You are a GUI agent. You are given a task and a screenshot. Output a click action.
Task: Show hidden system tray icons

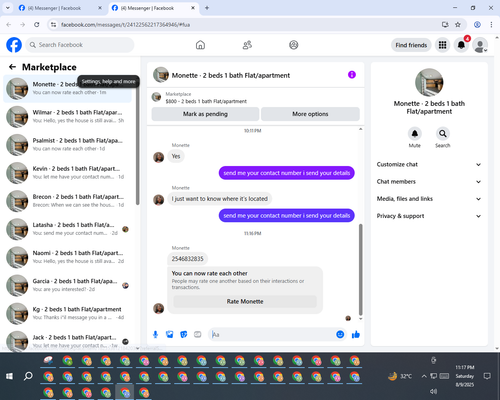click(424, 376)
